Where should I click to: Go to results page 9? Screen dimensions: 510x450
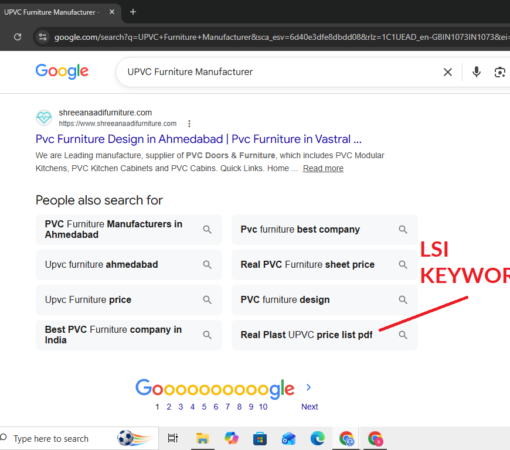[251, 407]
